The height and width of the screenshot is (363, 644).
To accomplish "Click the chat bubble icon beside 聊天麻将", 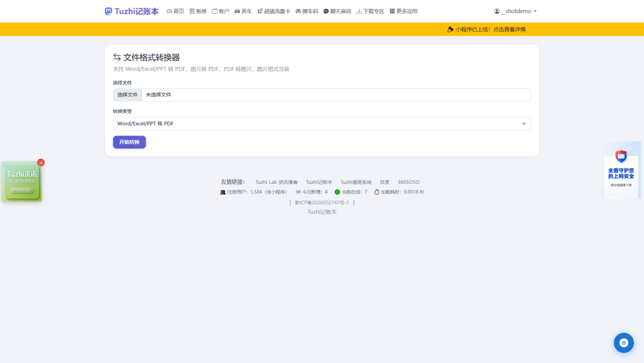I will point(326,11).
